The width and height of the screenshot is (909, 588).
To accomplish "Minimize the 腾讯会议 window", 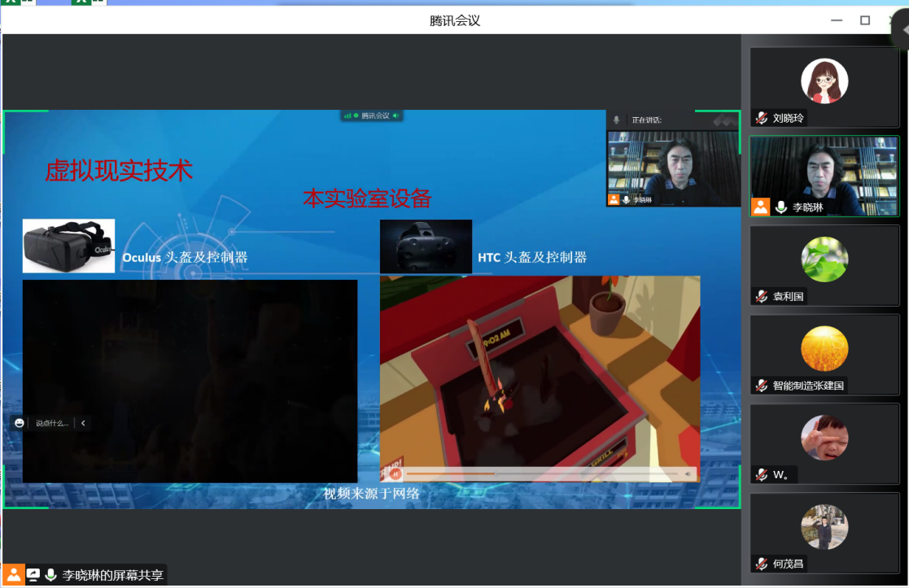I will click(x=837, y=20).
